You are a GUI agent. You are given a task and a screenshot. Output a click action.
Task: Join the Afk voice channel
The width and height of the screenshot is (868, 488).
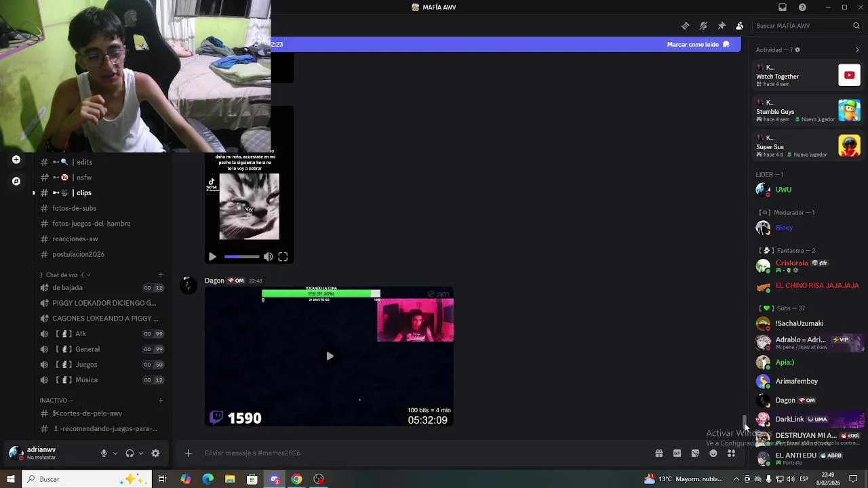[x=102, y=333]
